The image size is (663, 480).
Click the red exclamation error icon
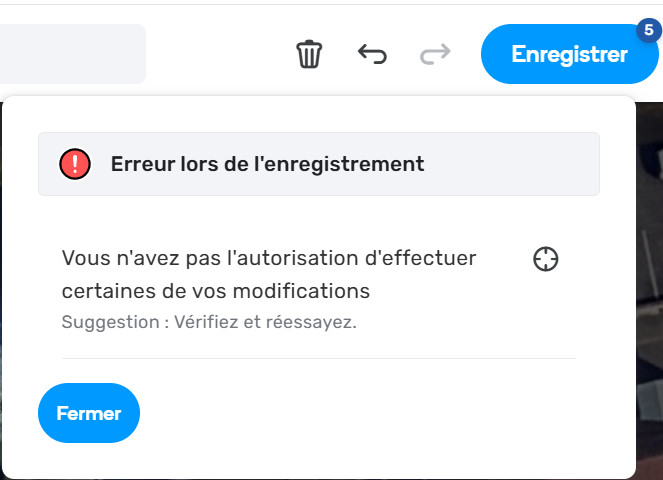[75, 164]
